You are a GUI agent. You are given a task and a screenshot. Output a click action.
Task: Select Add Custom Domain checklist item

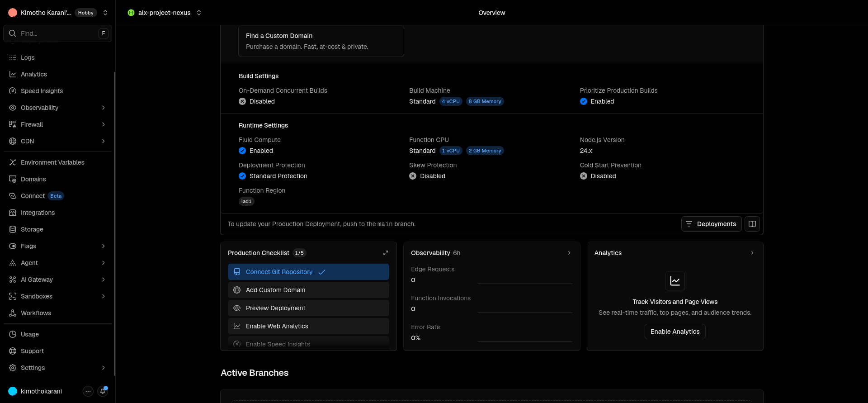coord(308,290)
